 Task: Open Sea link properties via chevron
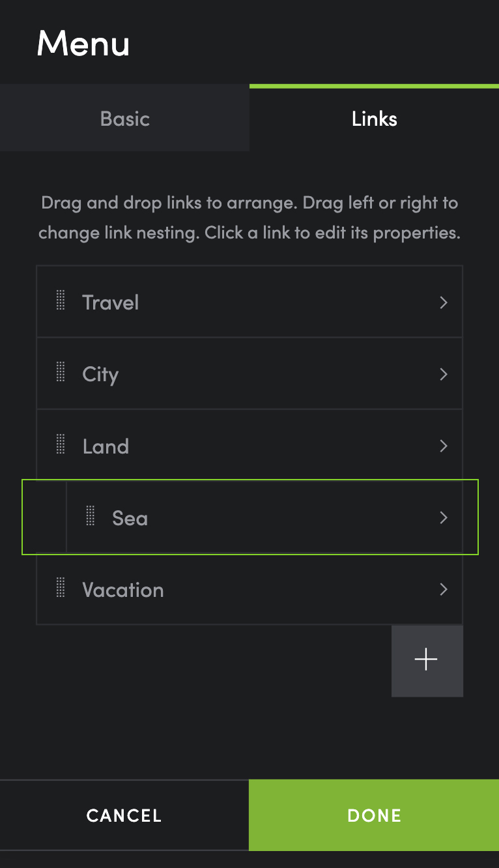click(444, 517)
